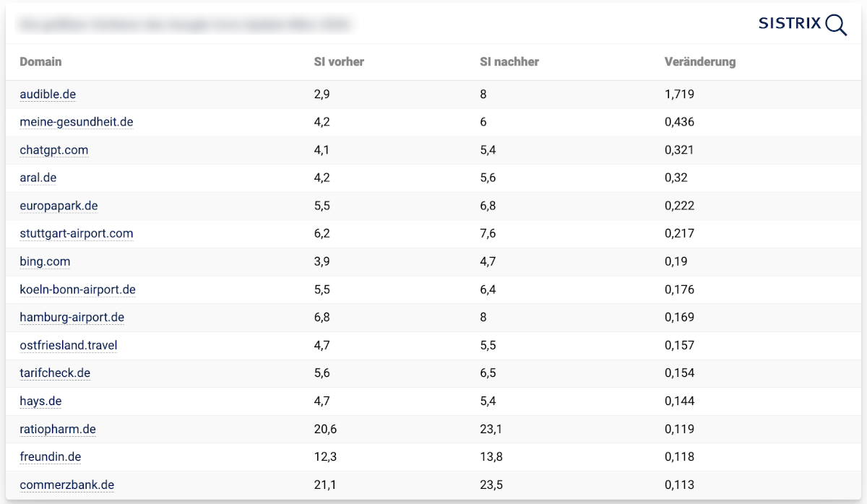867x504 pixels.
Task: Click the hays.de domain link
Action: [40, 401]
